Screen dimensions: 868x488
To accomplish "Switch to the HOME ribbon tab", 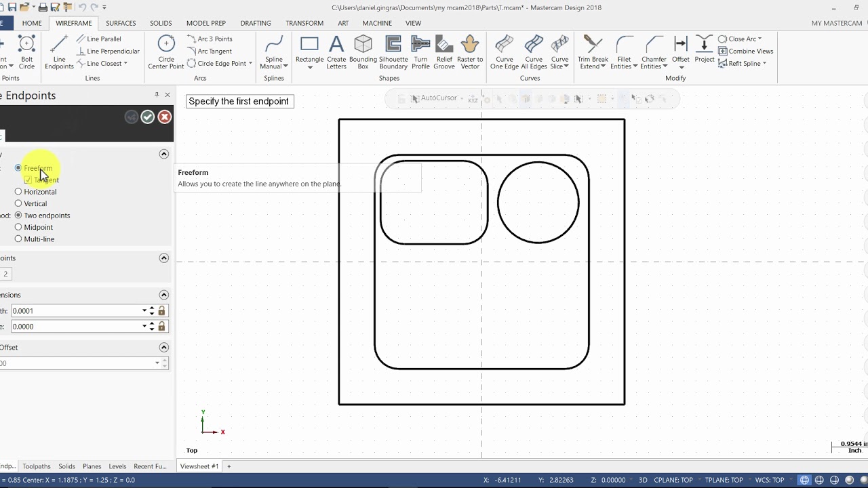I will click(x=32, y=23).
